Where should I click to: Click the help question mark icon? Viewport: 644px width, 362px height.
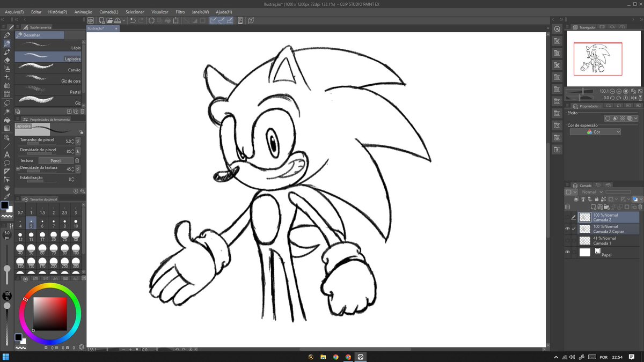point(251,20)
